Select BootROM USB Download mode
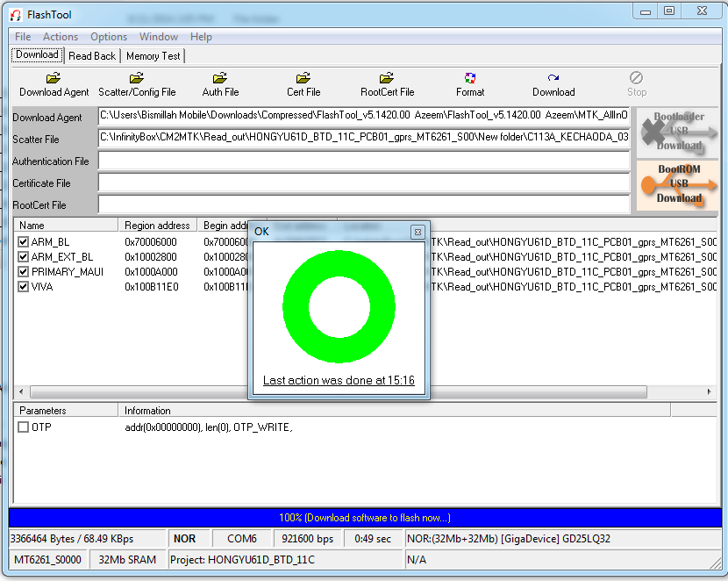This screenshot has height=581, width=728. coord(678,184)
